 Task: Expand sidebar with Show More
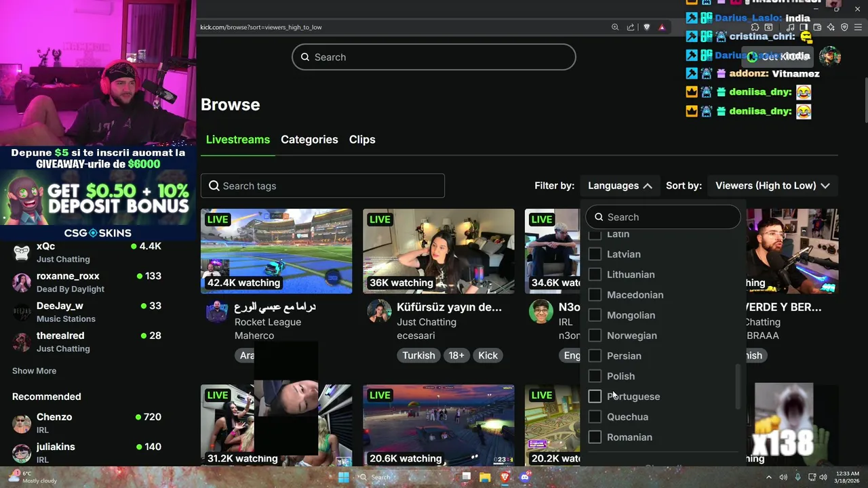point(34,371)
